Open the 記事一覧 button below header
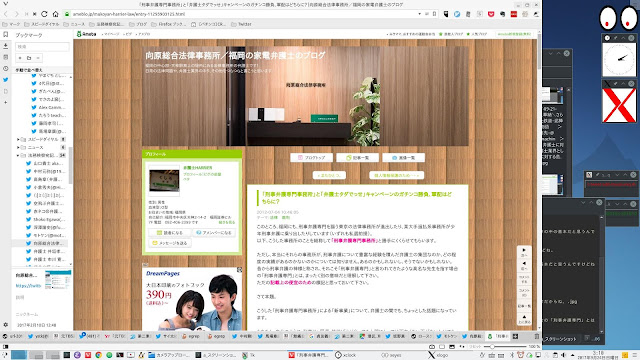 pos(358,158)
